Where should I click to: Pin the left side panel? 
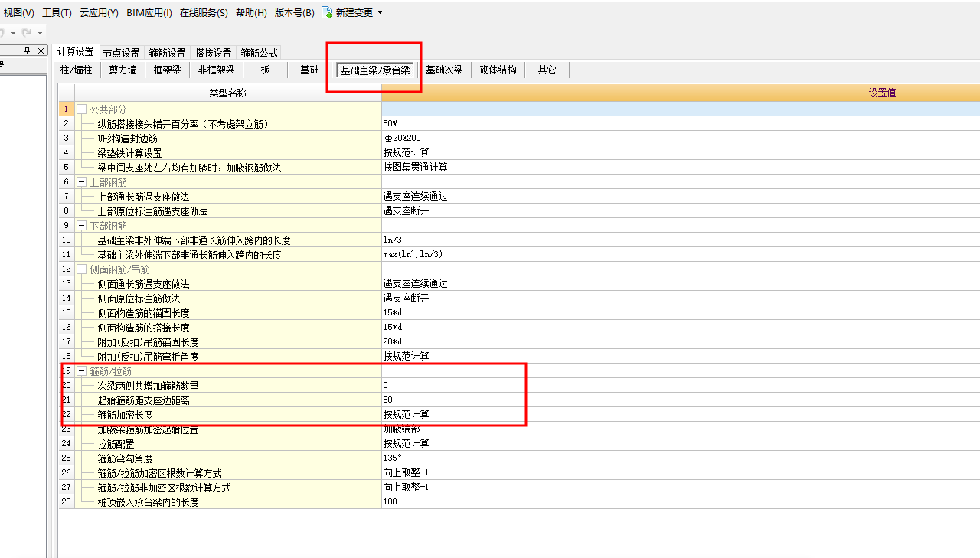(28, 51)
